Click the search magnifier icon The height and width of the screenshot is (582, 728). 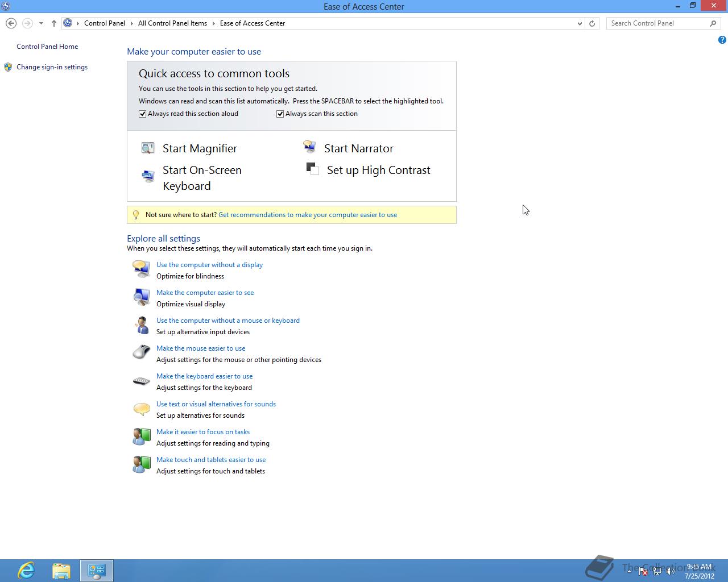[713, 23]
